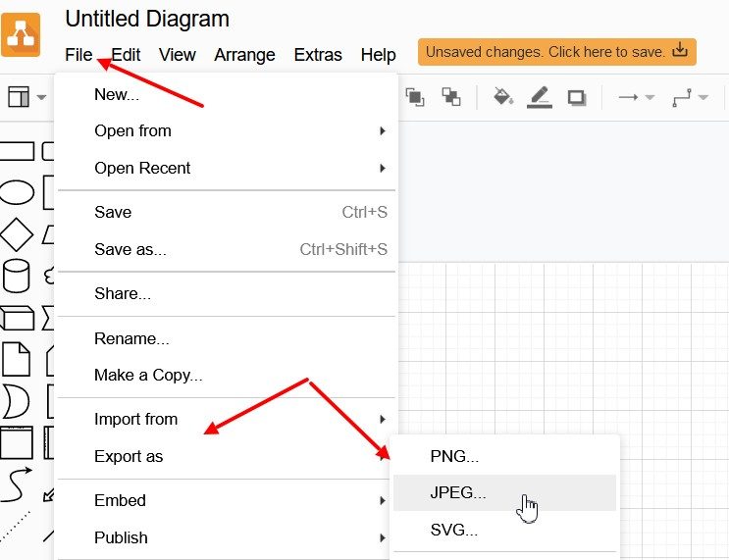Select Save as... in File menu
Viewport: 729px width, 560px height.
130,249
